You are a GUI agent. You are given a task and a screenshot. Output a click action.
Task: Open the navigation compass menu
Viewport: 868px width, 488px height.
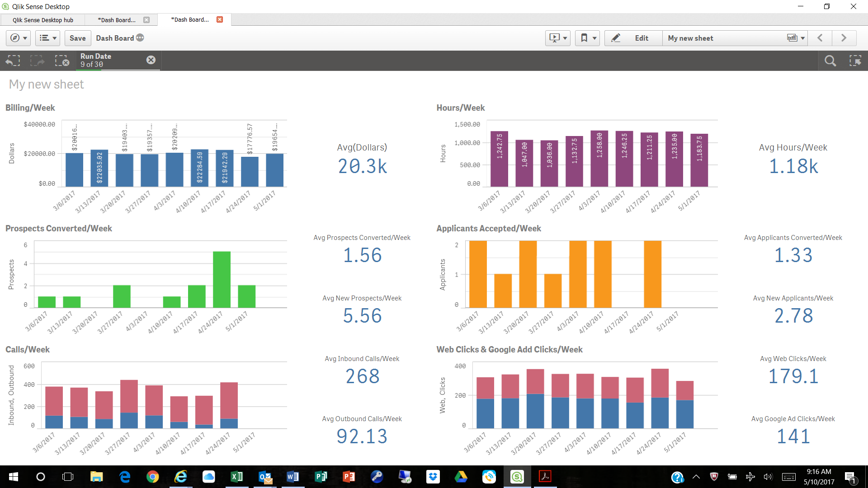tap(19, 38)
